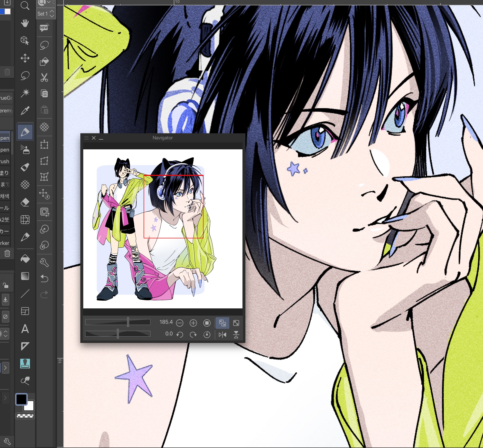This screenshot has width=483, height=448.
Task: Choose the Auto select magic wand tool
Action: 25,93
